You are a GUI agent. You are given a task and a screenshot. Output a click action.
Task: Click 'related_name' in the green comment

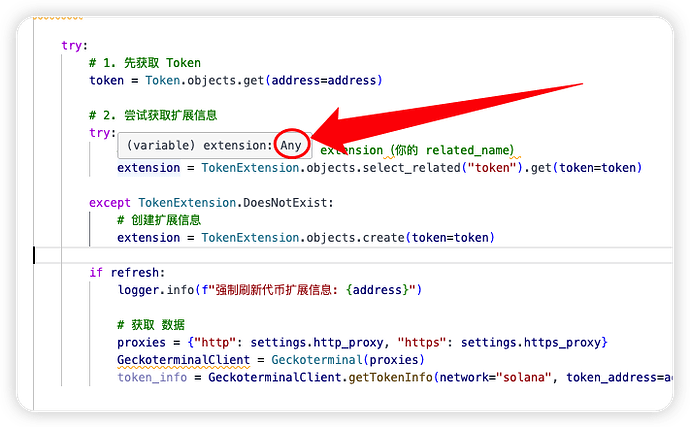[470, 150]
